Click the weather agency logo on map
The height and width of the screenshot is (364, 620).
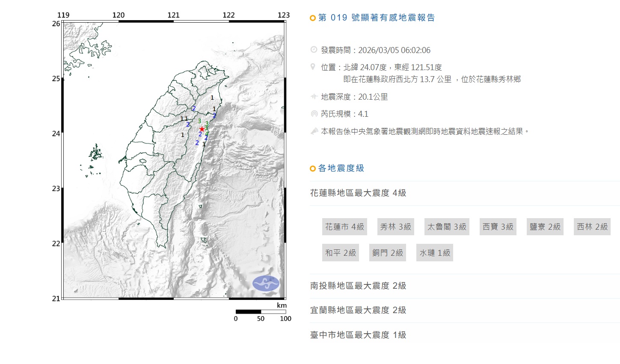(x=266, y=283)
